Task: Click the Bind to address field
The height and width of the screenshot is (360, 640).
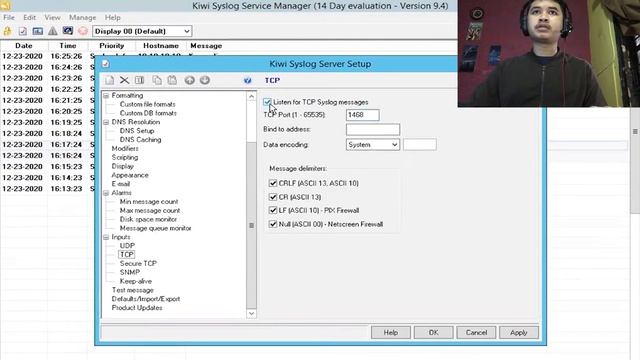Action: pyautogui.click(x=373, y=129)
